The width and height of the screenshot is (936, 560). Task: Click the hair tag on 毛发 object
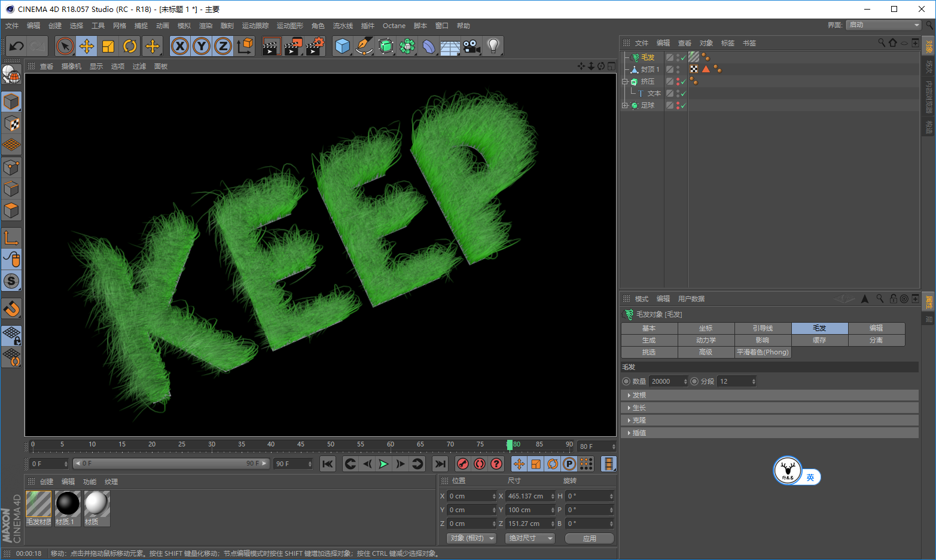click(x=694, y=57)
